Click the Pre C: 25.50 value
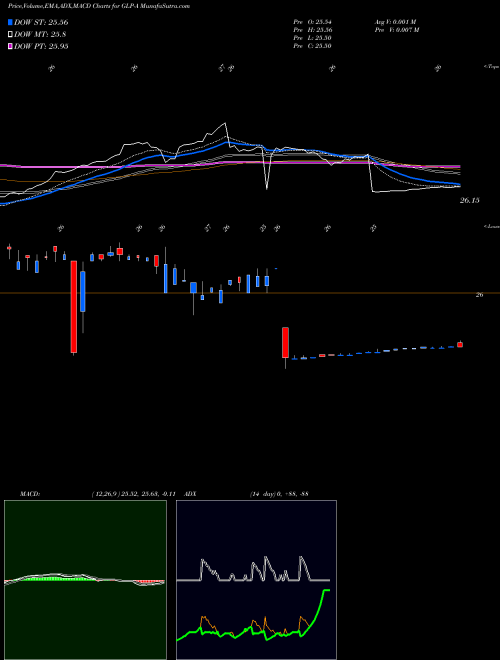The width and height of the screenshot is (500, 660). (312, 46)
